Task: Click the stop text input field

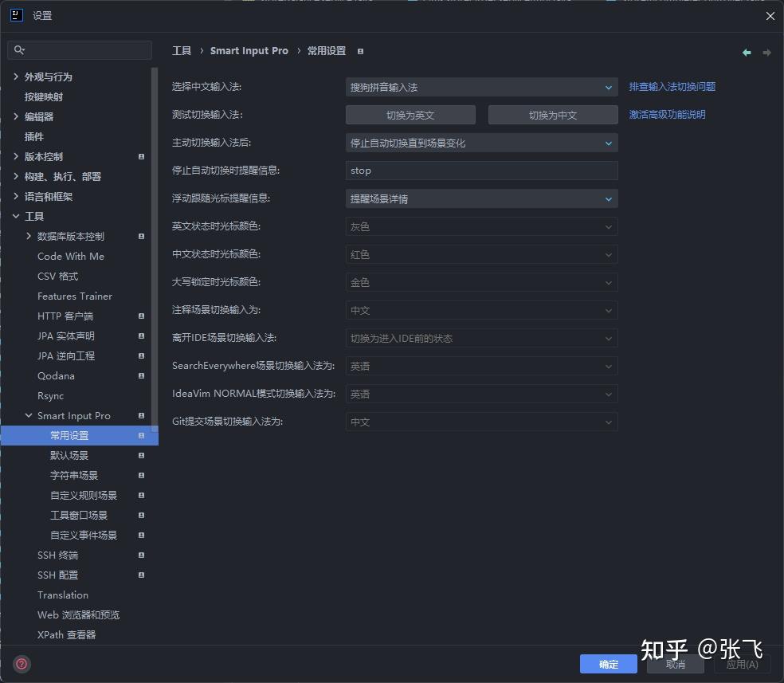Action: pyautogui.click(x=481, y=170)
